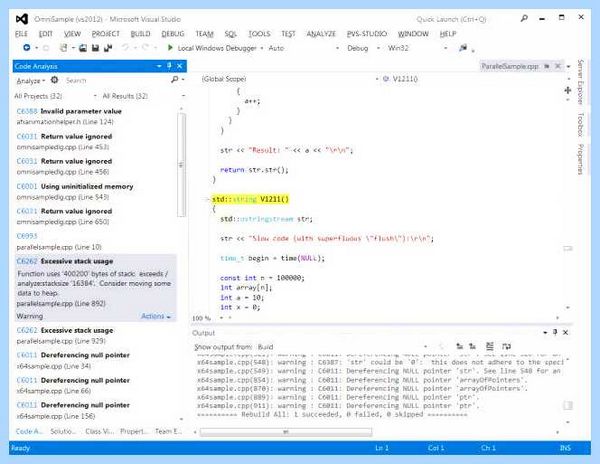Click the search magnifier in Code Analysis
The width and height of the screenshot is (600, 464).
coord(174,79)
